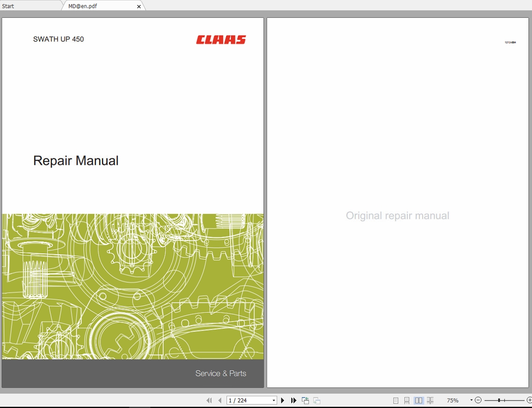Go to the previous page
532x408 pixels.
click(x=220, y=400)
